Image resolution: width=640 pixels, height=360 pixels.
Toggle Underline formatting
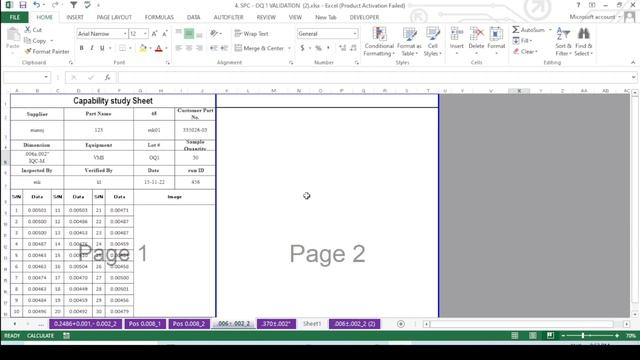pos(102,48)
